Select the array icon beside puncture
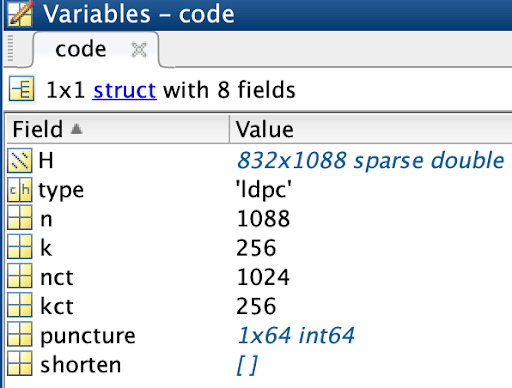 20,335
